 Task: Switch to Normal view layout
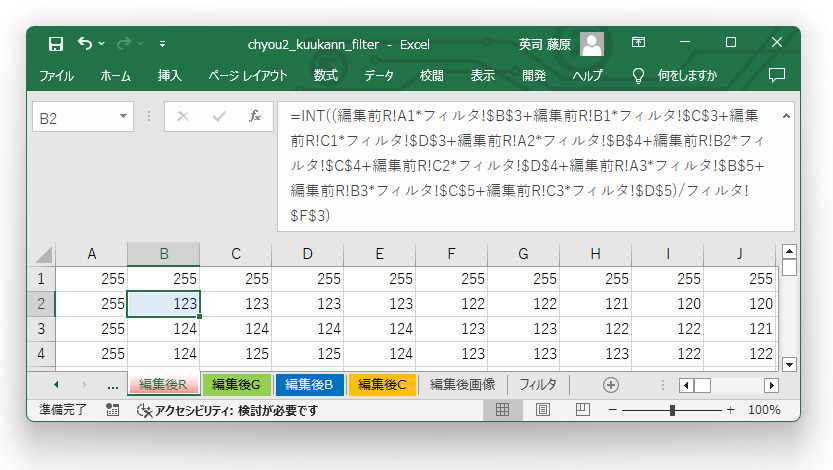point(503,410)
